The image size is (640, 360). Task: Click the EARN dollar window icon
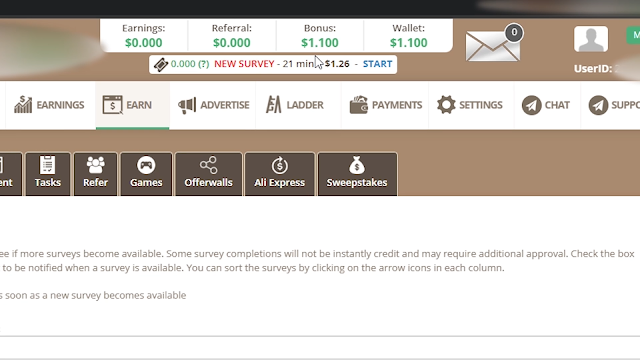coord(112,104)
